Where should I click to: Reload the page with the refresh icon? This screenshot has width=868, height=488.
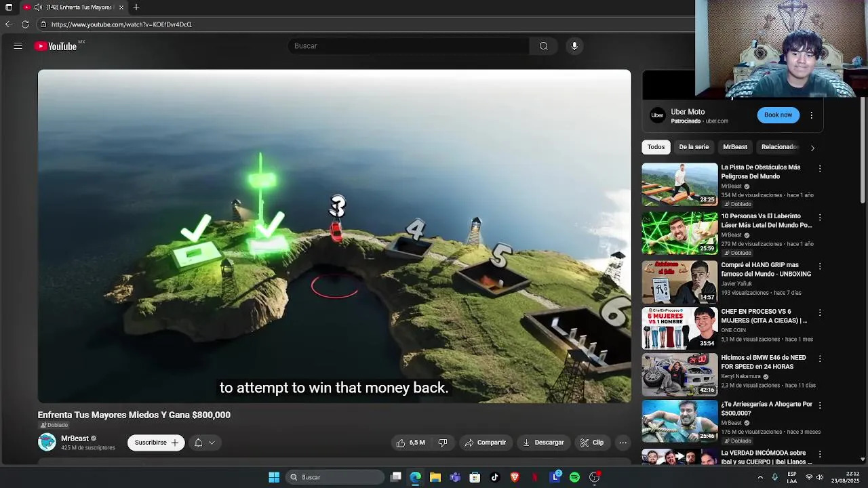[x=25, y=24]
